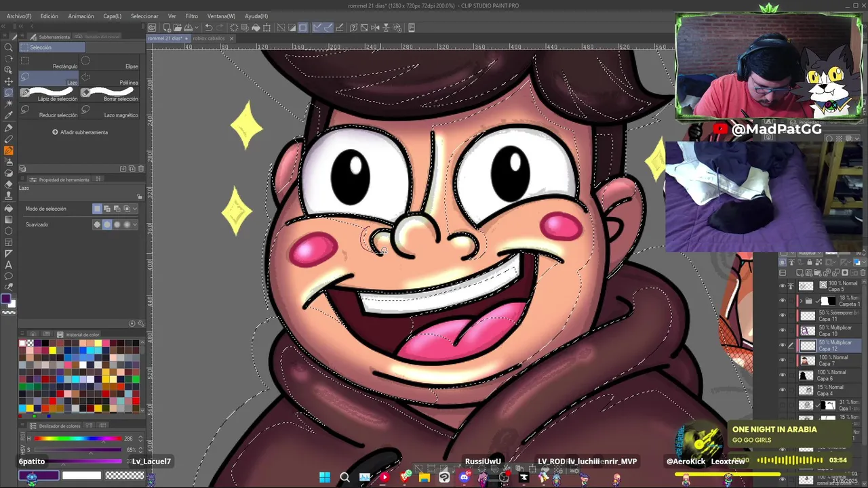
Task: Choose the Borrar selección sub tool
Action: (110, 95)
